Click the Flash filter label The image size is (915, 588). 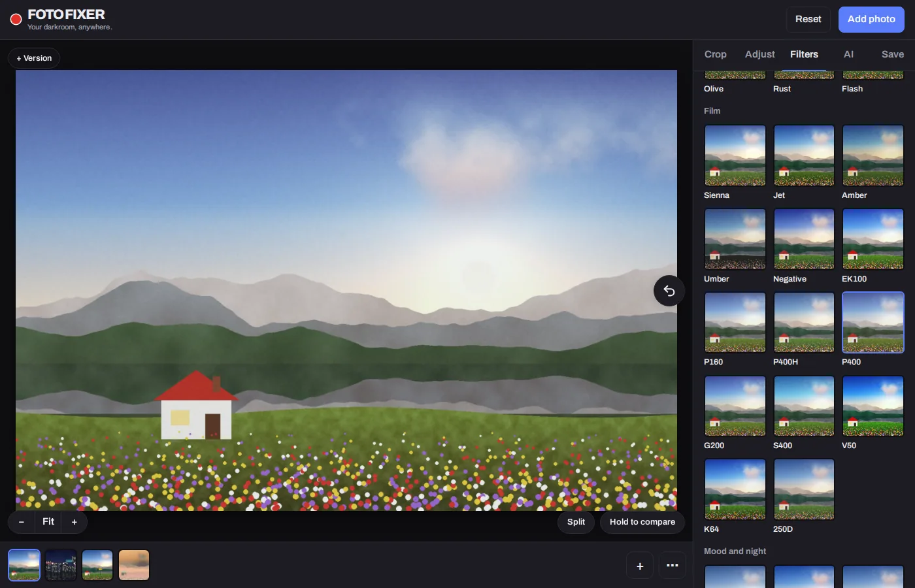(852, 89)
